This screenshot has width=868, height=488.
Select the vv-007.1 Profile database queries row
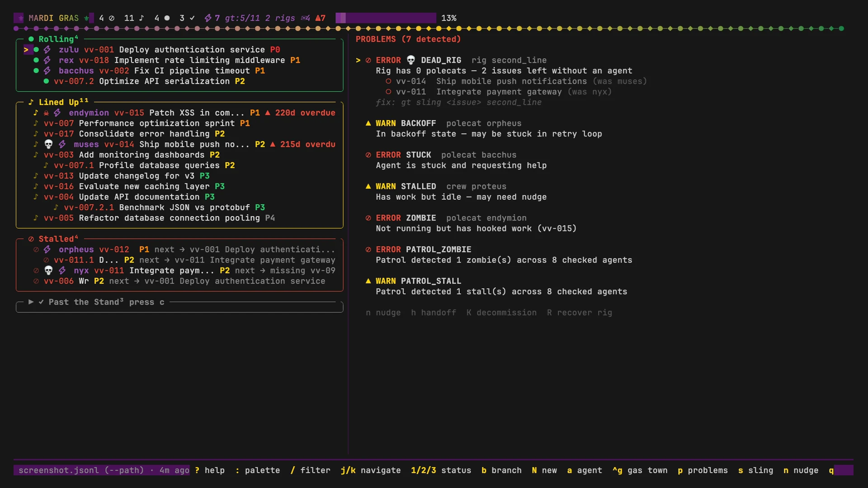[139, 165]
